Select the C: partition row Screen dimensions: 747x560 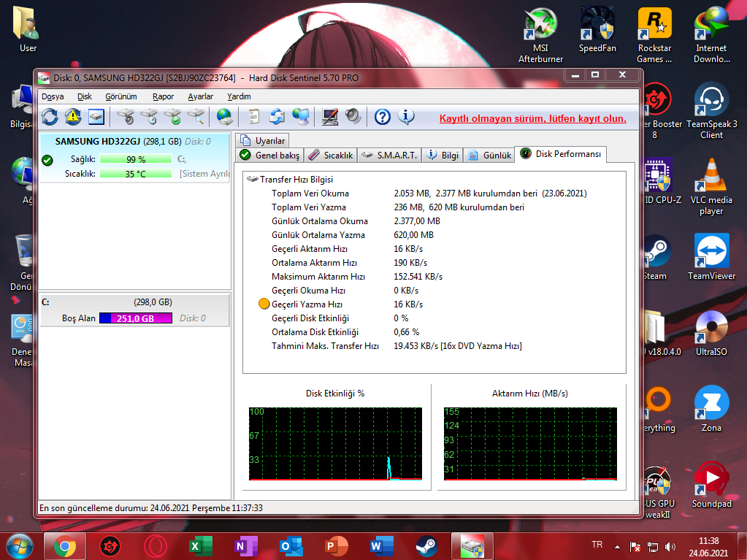(135, 310)
